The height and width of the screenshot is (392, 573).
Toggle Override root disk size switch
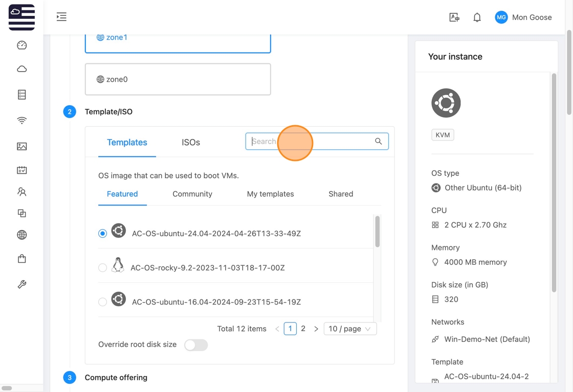[x=196, y=345]
